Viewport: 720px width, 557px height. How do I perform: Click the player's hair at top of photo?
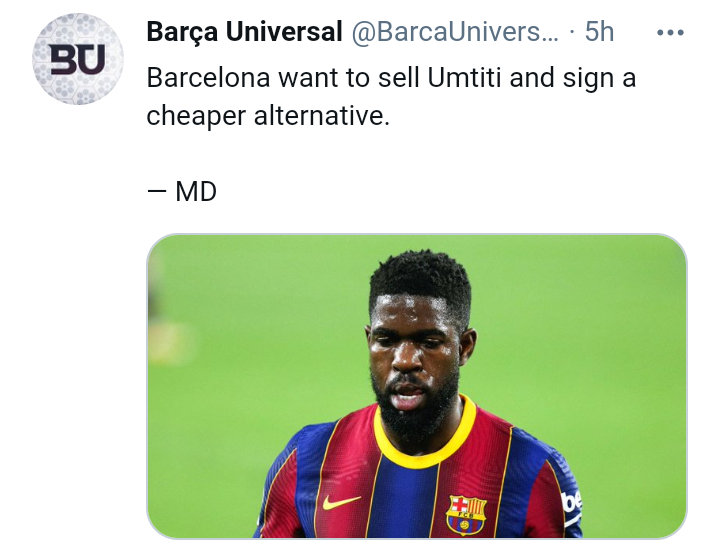point(420,276)
